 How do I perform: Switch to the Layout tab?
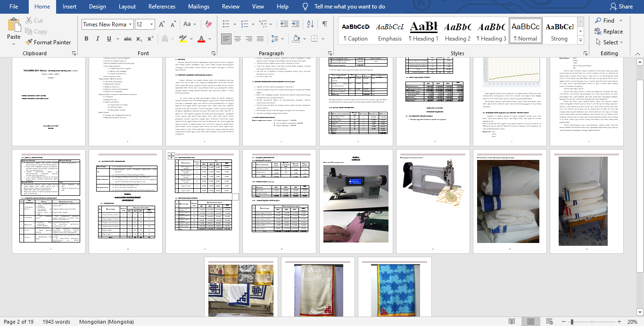tap(127, 7)
